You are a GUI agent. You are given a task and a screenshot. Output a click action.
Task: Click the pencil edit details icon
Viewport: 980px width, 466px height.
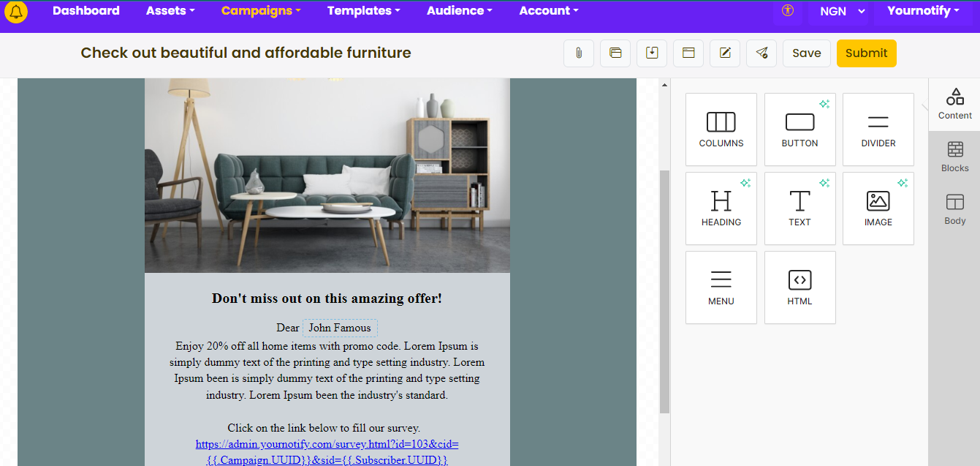725,53
